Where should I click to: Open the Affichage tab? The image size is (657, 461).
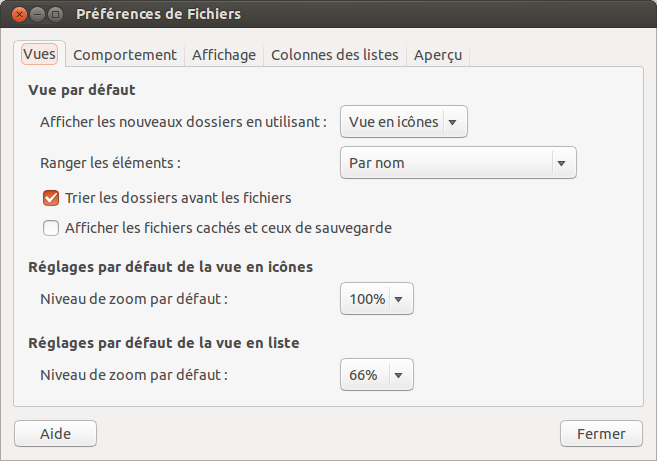[x=224, y=55]
